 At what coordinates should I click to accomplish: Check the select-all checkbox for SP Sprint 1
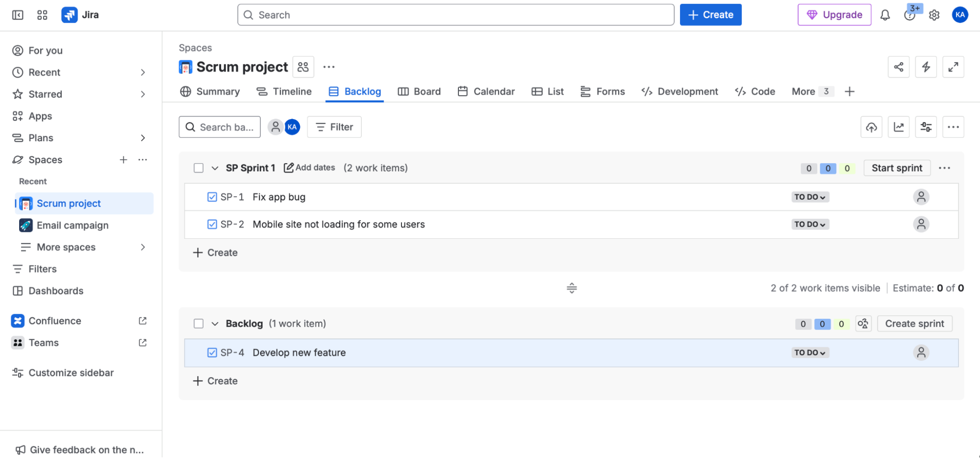point(198,167)
